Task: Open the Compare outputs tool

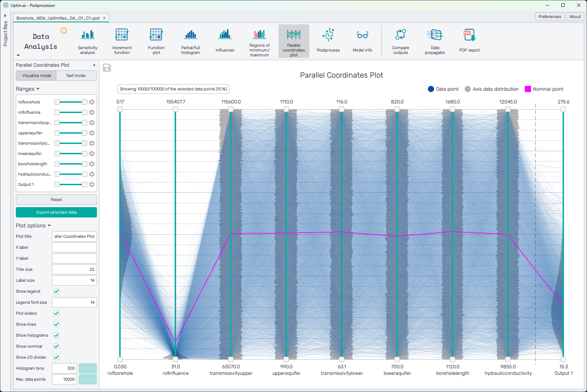Action: 400,41
